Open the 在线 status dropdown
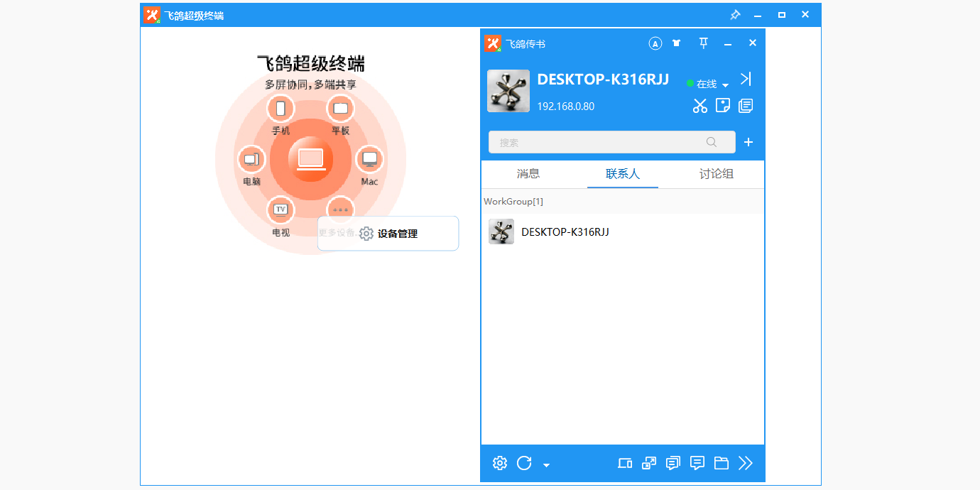The height and width of the screenshot is (490, 980). pos(708,84)
